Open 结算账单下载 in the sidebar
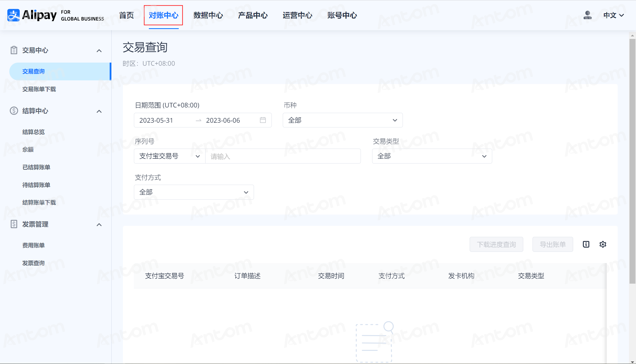636x364 pixels. pyautogui.click(x=39, y=202)
